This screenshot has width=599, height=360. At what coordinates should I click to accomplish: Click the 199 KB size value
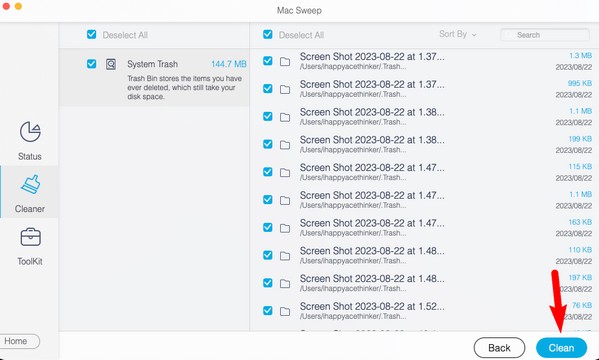coord(580,139)
